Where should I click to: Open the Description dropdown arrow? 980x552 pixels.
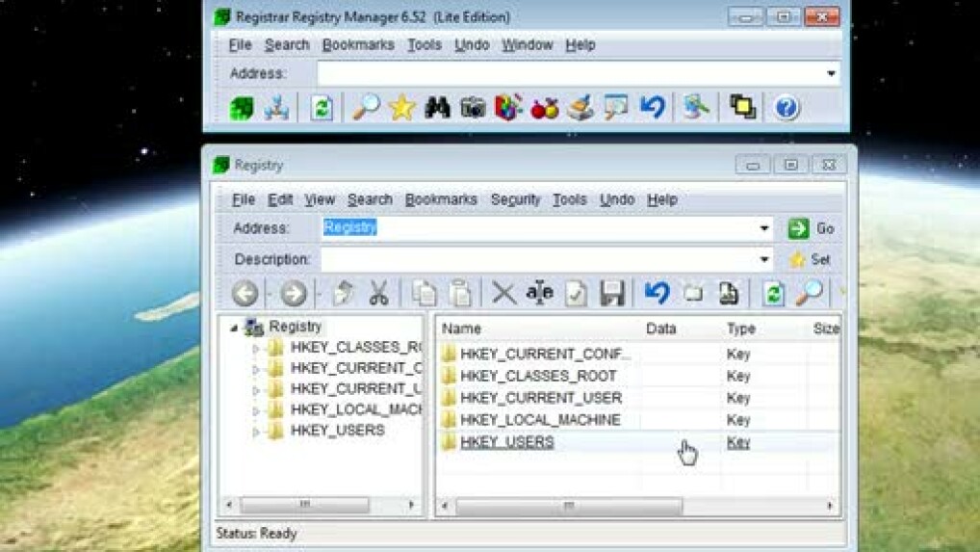point(764,259)
